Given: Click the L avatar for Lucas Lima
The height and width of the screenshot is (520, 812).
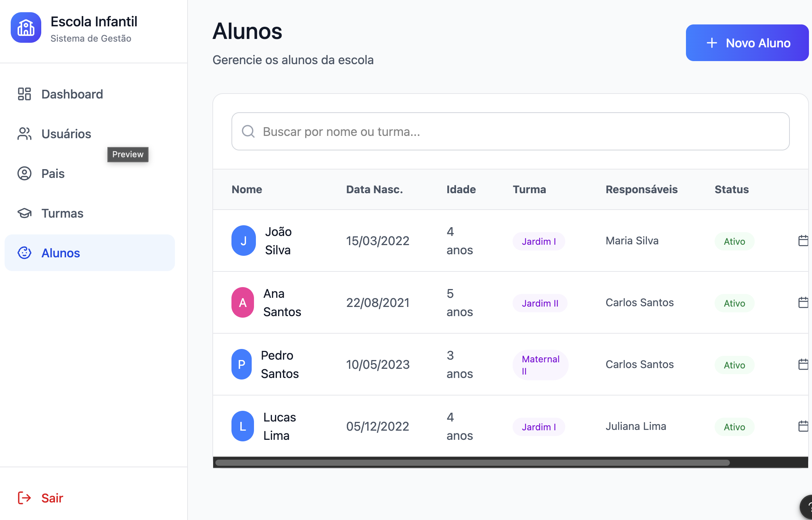Looking at the screenshot, I should tap(243, 426).
